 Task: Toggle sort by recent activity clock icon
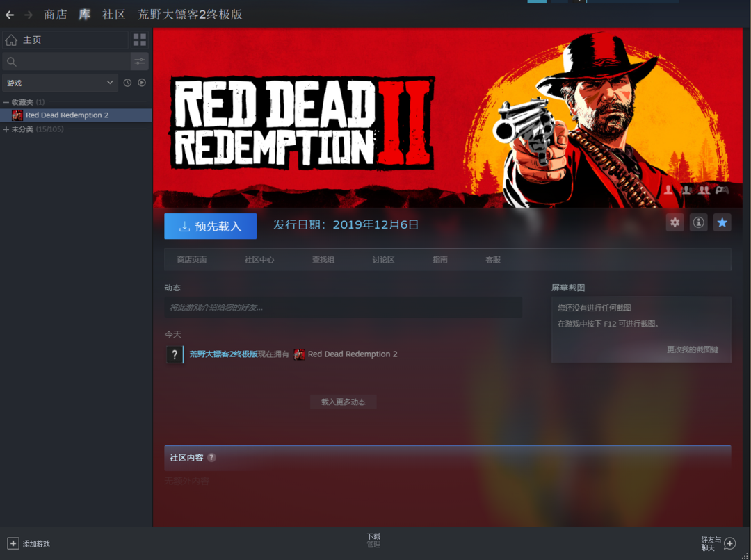pos(127,83)
